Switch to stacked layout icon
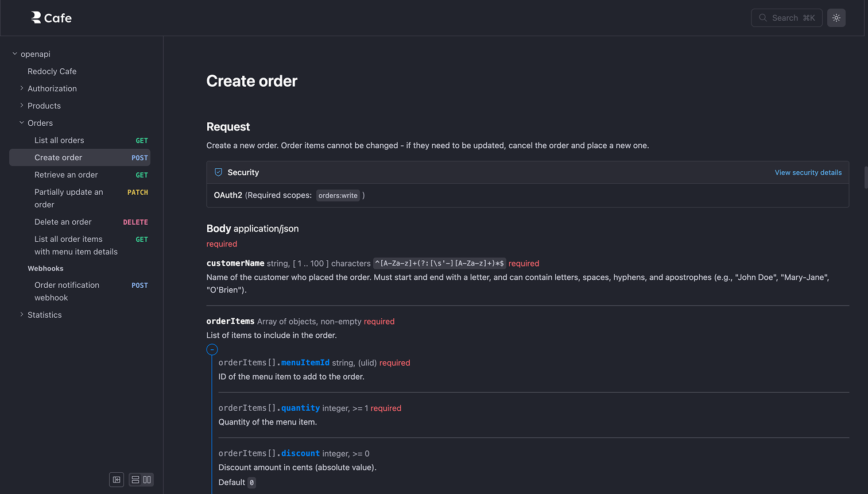The height and width of the screenshot is (494, 868). pyautogui.click(x=135, y=480)
